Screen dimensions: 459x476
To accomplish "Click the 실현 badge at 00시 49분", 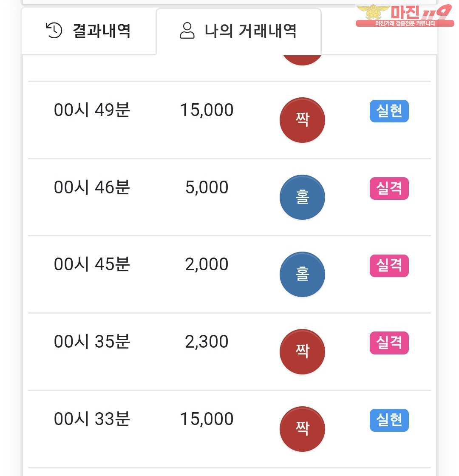I will [389, 111].
